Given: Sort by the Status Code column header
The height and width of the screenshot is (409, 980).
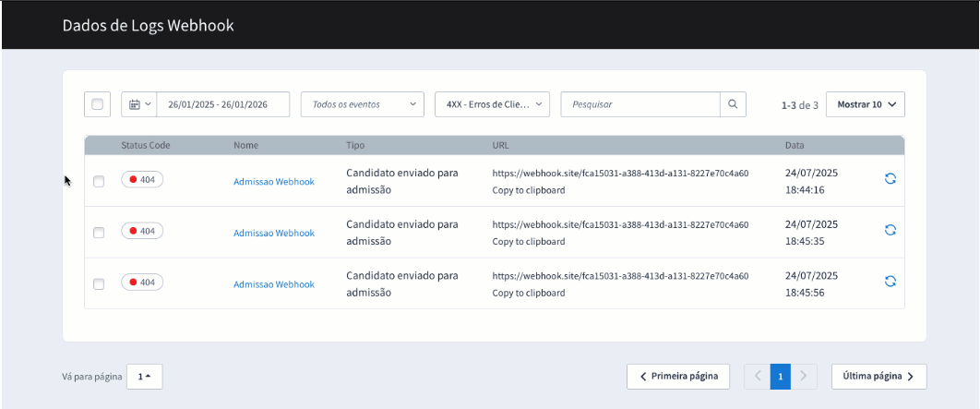Looking at the screenshot, I should (146, 146).
